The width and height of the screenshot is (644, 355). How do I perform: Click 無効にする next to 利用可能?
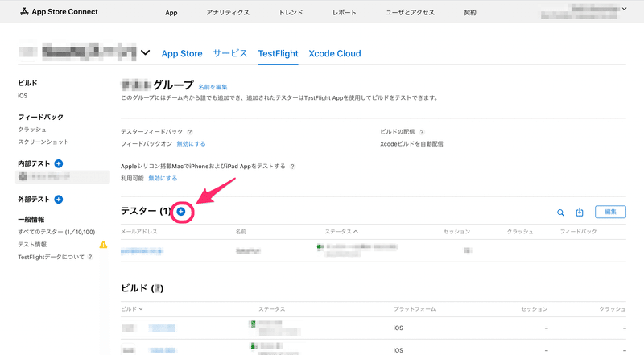[x=163, y=179]
